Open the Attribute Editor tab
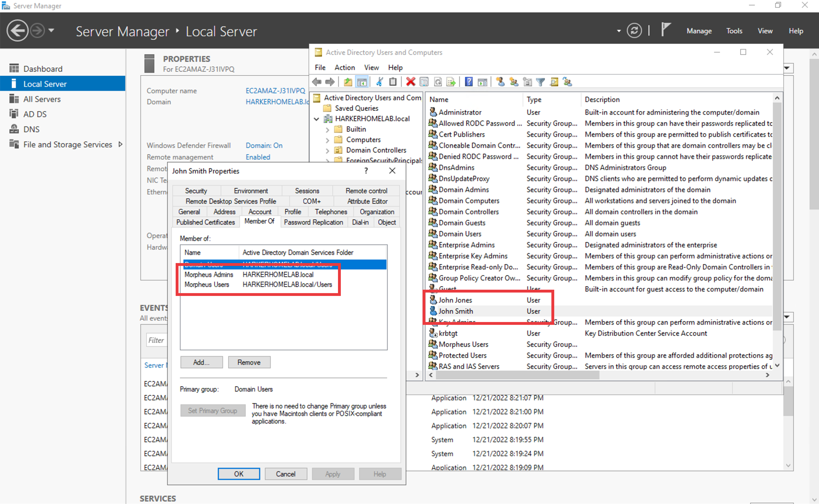 pos(367,201)
